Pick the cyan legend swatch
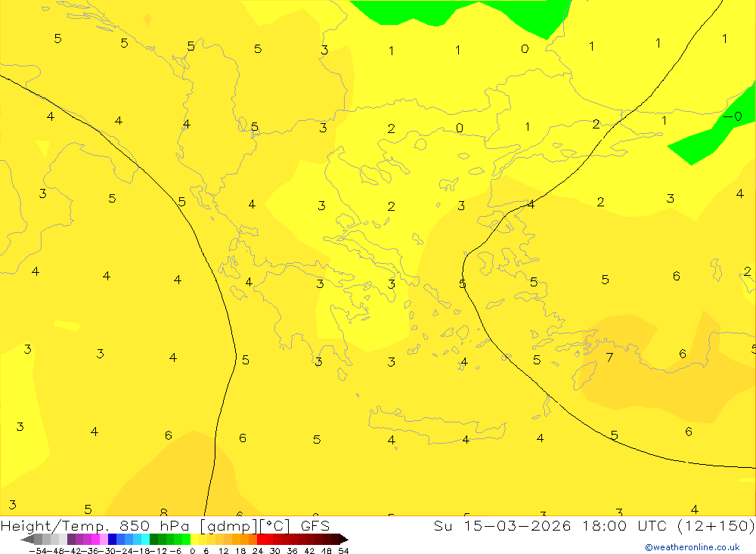The width and height of the screenshot is (756, 554). coord(145,539)
